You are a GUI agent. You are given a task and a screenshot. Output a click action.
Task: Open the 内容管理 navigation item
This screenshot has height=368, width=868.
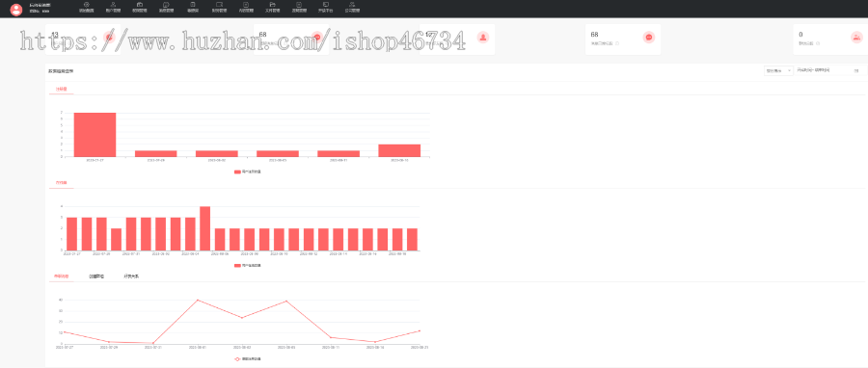click(246, 7)
